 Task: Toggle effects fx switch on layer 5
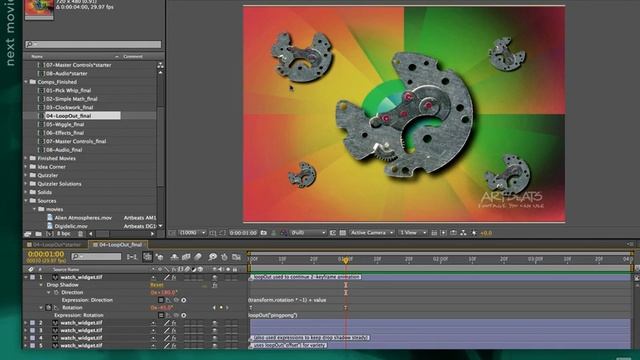(x=173, y=346)
